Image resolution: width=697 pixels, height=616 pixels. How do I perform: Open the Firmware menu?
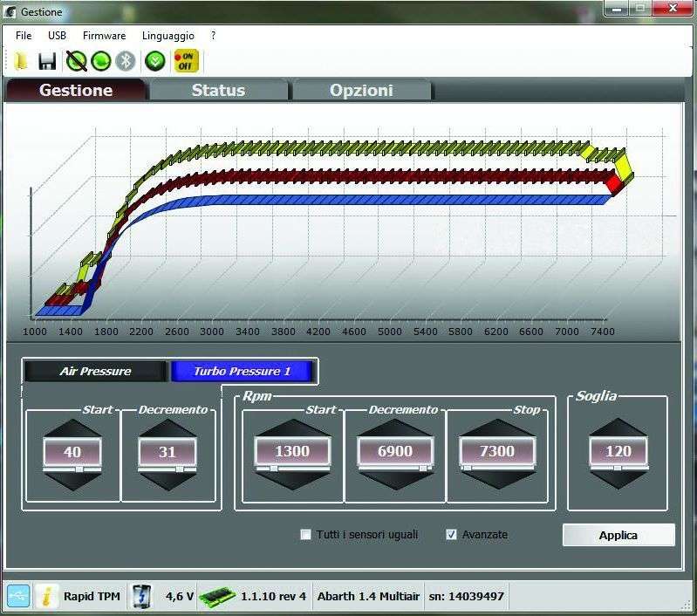(x=104, y=36)
